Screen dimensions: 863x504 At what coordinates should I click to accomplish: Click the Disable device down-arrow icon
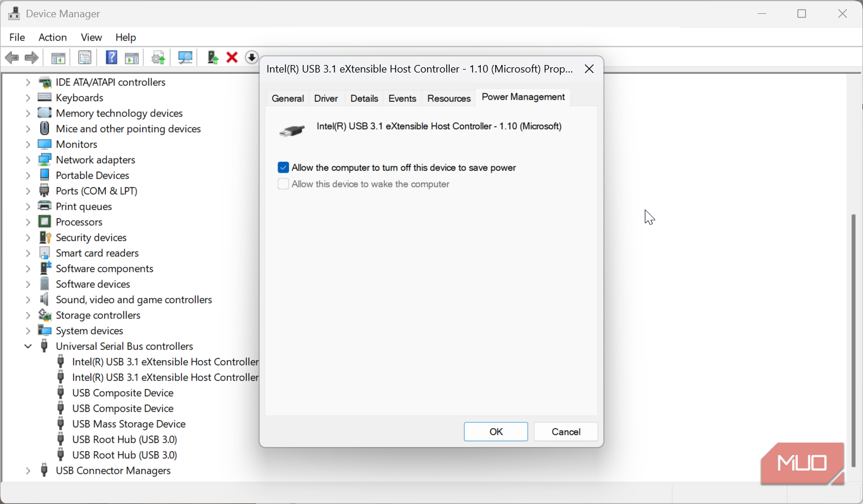(x=252, y=58)
